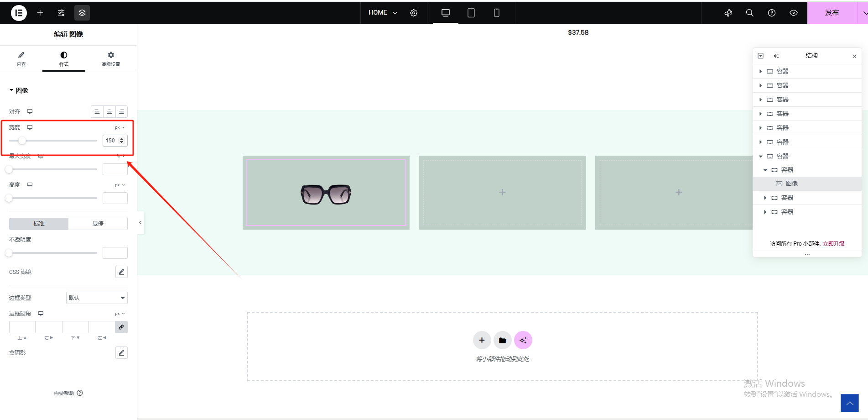Switch to tablet preview mode
The height and width of the screenshot is (420, 868).
(x=471, y=13)
